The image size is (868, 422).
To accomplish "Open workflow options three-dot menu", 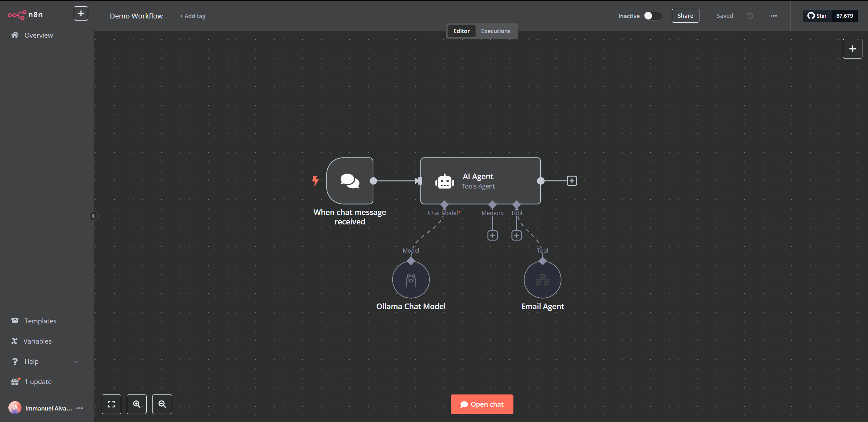I will pyautogui.click(x=774, y=16).
